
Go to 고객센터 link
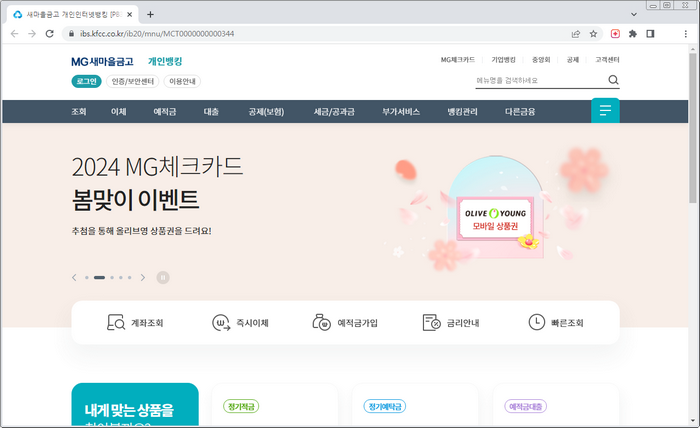pyautogui.click(x=607, y=60)
